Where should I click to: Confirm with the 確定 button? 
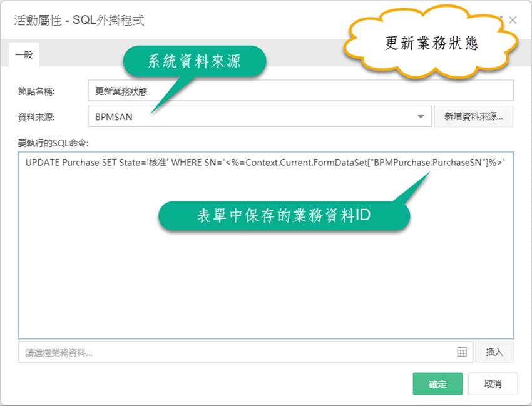[437, 383]
